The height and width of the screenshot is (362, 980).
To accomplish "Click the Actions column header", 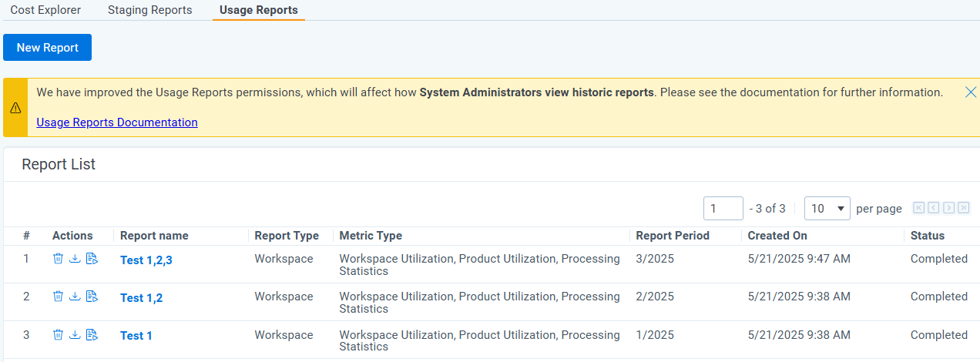I will (x=72, y=236).
